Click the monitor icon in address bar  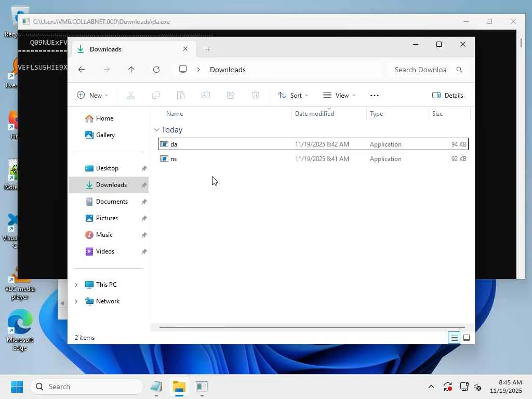point(183,70)
